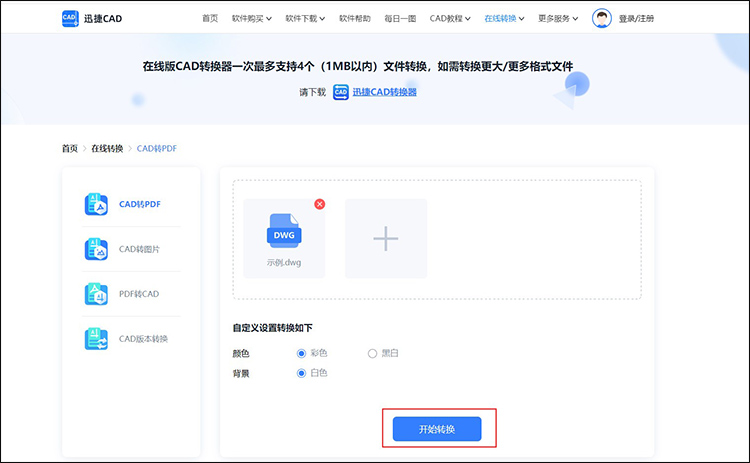Click the 示例.dwg file name
This screenshot has height=463, width=750.
pyautogui.click(x=284, y=263)
